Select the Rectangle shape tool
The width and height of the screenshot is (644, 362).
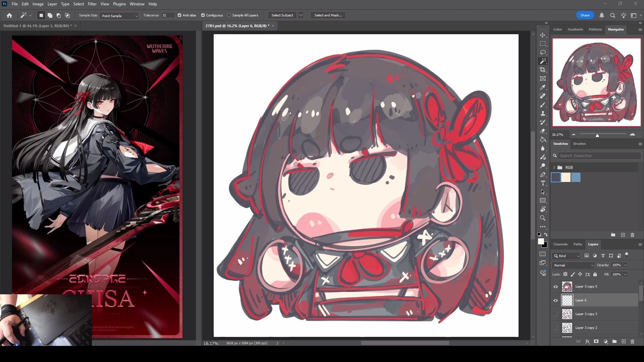543,200
